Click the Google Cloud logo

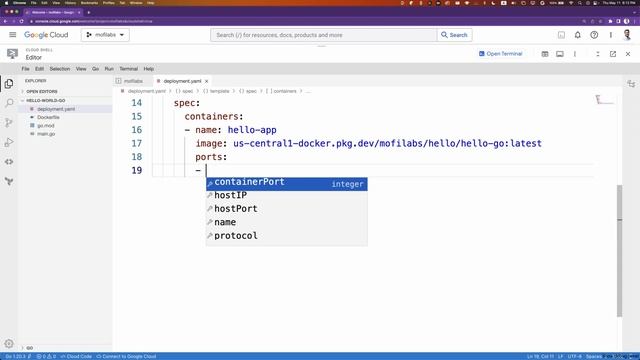(x=46, y=35)
